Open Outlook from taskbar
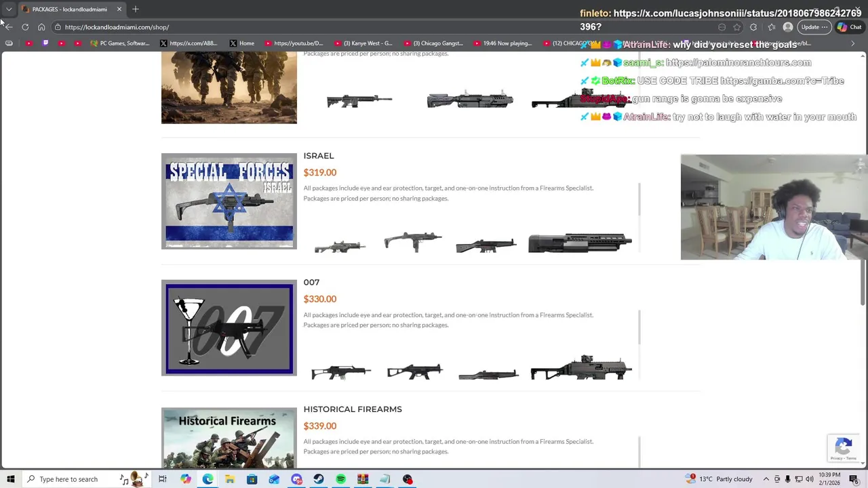Image resolution: width=868 pixels, height=488 pixels. pyautogui.click(x=274, y=479)
